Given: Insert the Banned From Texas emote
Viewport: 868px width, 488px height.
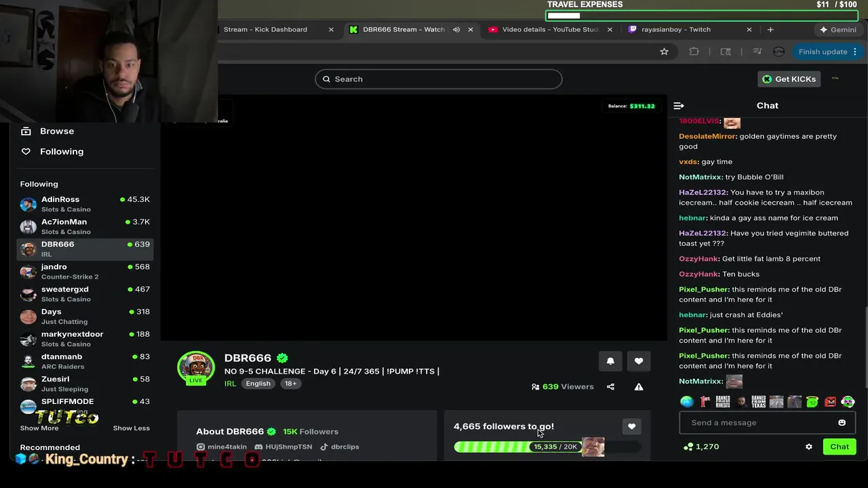Looking at the screenshot, I should coord(758,402).
